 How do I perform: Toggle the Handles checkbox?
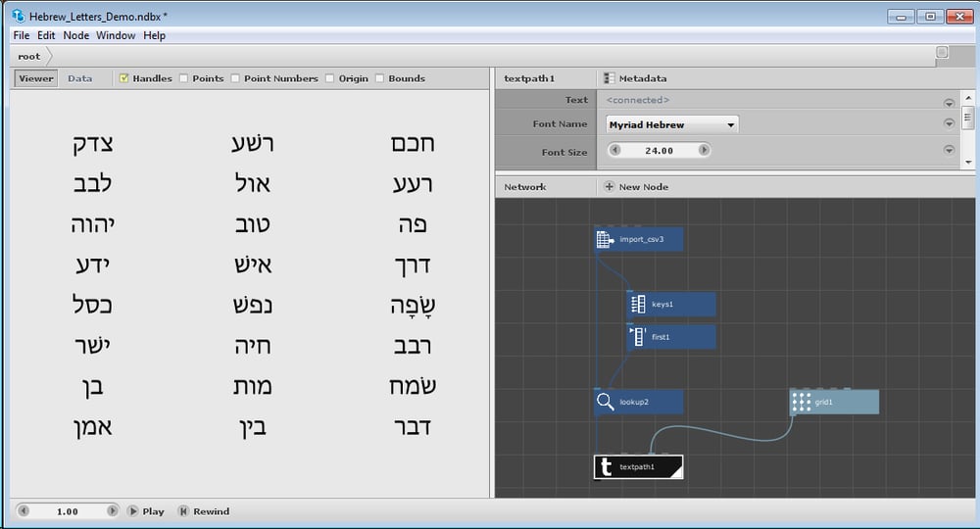click(x=123, y=78)
